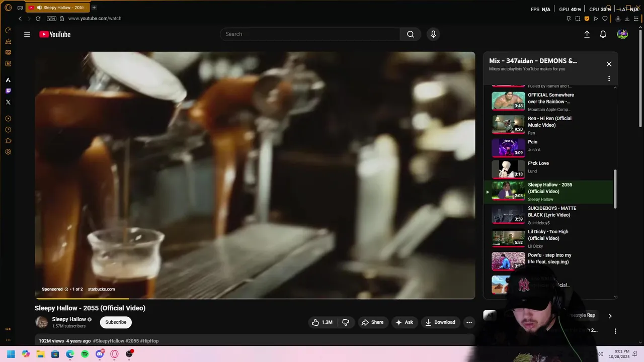Share the video
The width and height of the screenshot is (644, 362).
click(x=372, y=322)
